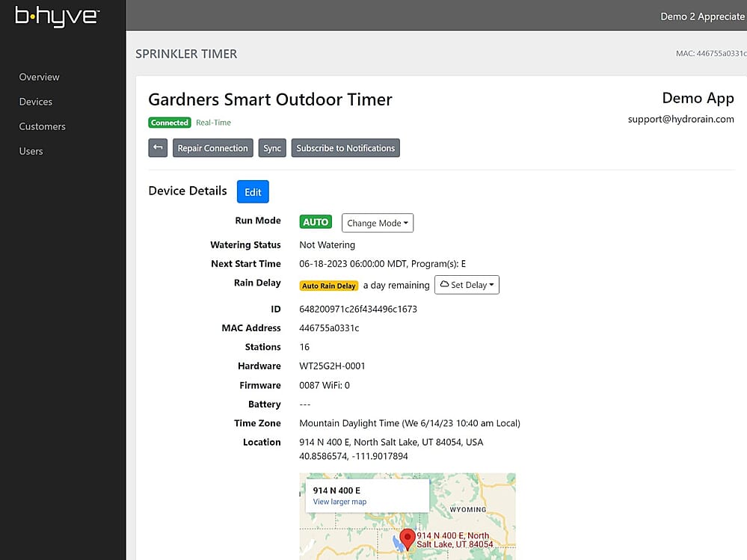Open View larger map link
747x560 pixels.
(x=339, y=502)
